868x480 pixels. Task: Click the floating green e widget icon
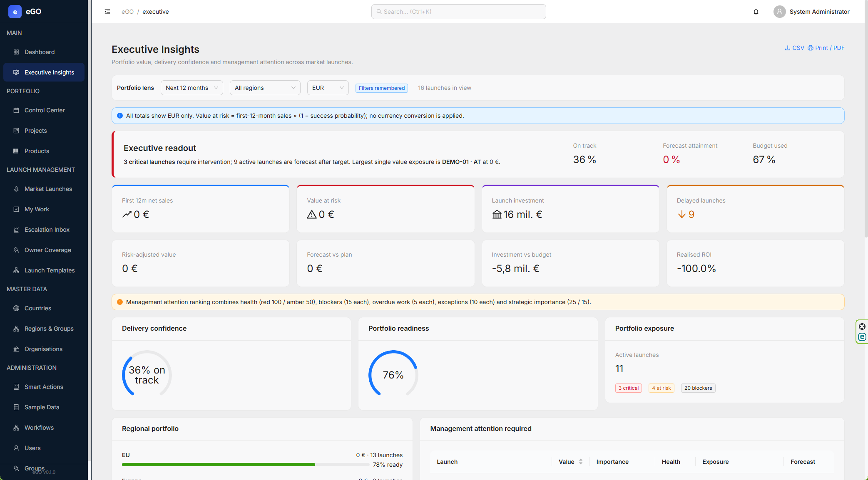coord(862,337)
